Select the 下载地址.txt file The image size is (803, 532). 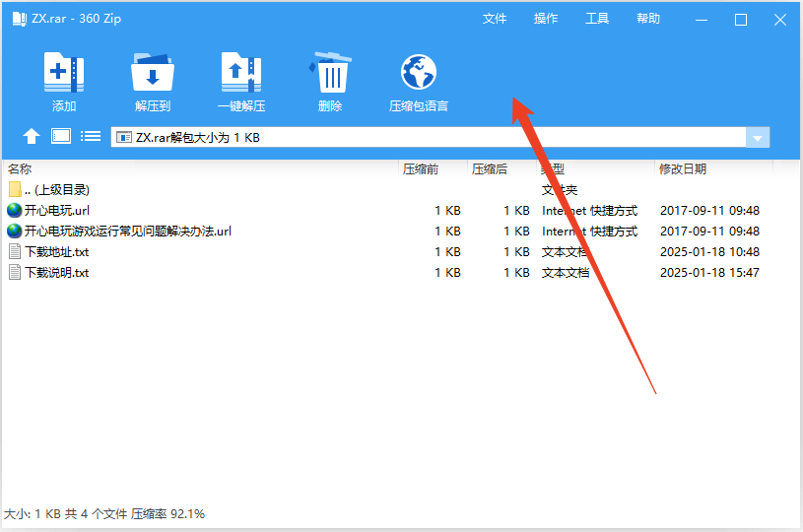pos(56,252)
